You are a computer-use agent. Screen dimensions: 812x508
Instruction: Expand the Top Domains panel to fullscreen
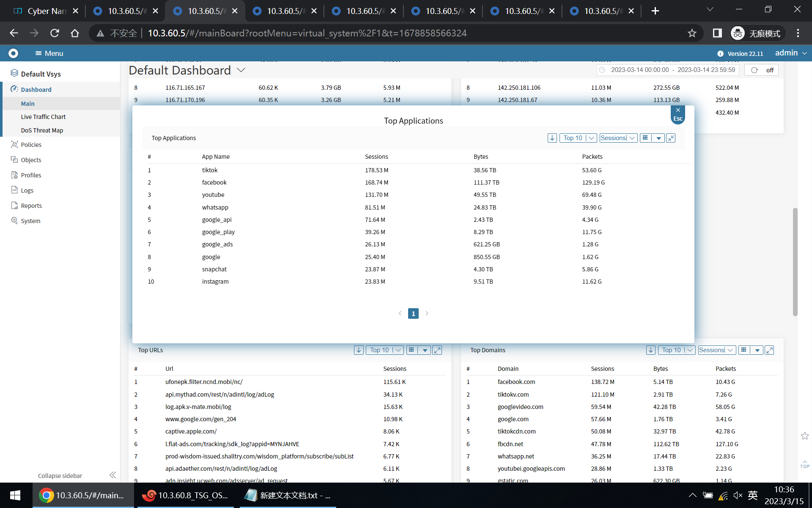coord(769,350)
